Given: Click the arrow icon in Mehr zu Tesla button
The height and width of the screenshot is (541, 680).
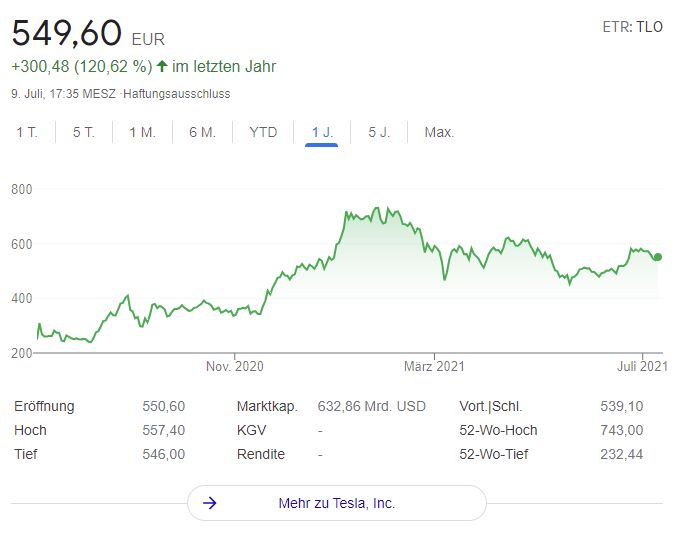Looking at the screenshot, I should point(210,503).
